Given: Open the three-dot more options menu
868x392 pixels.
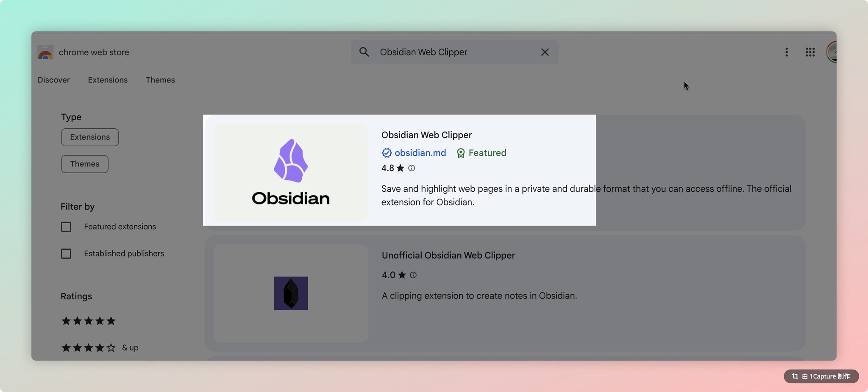Looking at the screenshot, I should coord(786,52).
